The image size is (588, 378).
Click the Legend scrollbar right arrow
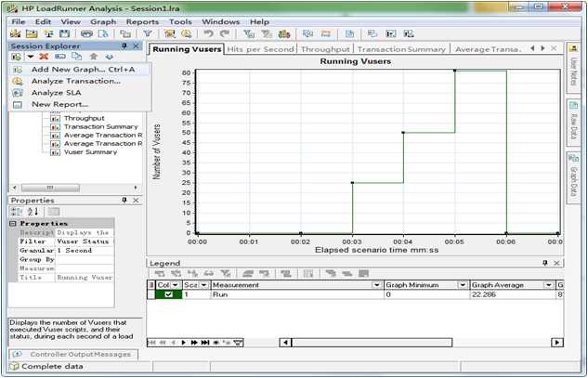(556, 343)
